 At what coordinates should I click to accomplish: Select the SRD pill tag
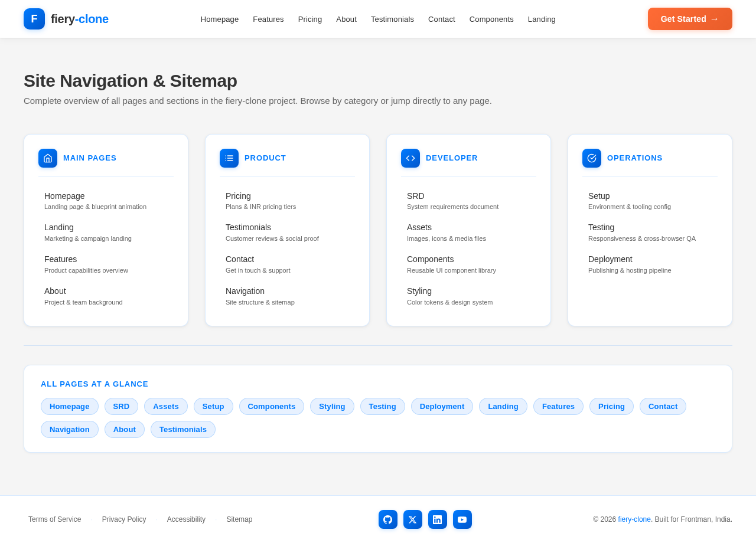121,407
